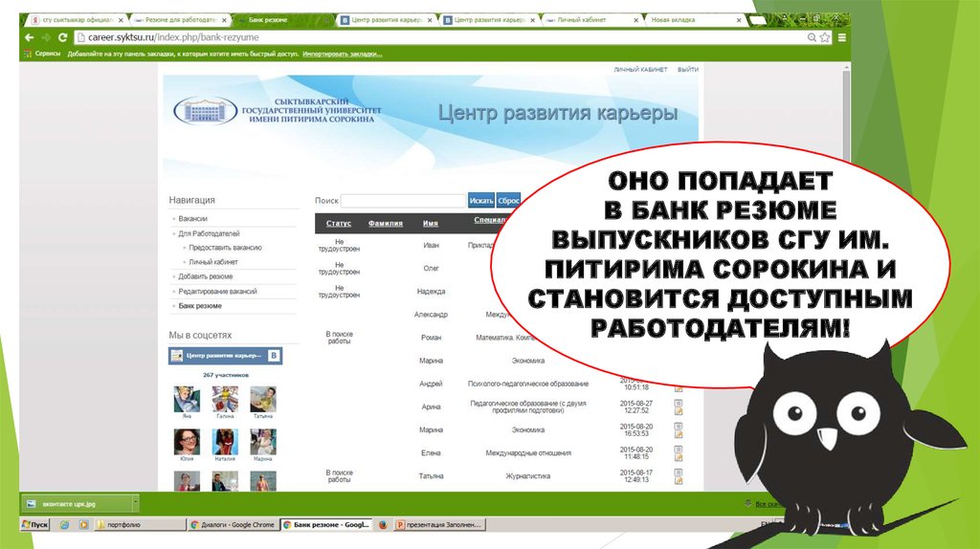980x549 pixels.
Task: Click the browser back arrow
Action: 28,37
